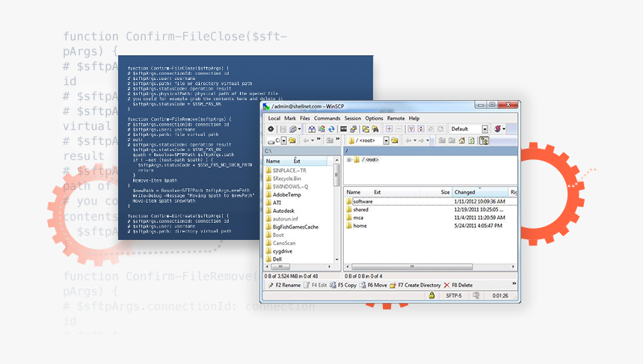Click the remote Home directory icon
643x364 pixels.
coord(462,141)
